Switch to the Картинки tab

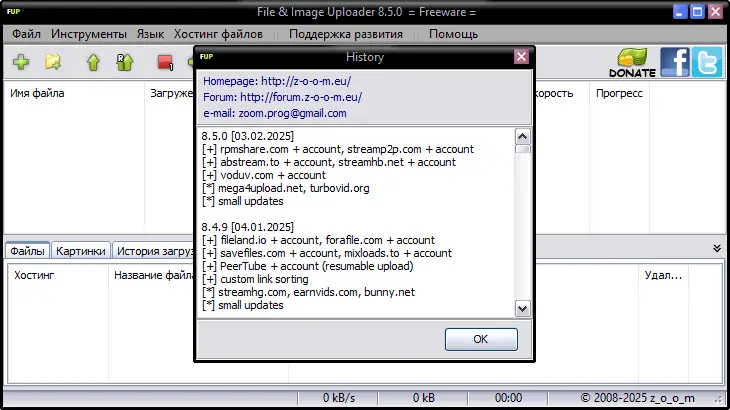tap(81, 251)
